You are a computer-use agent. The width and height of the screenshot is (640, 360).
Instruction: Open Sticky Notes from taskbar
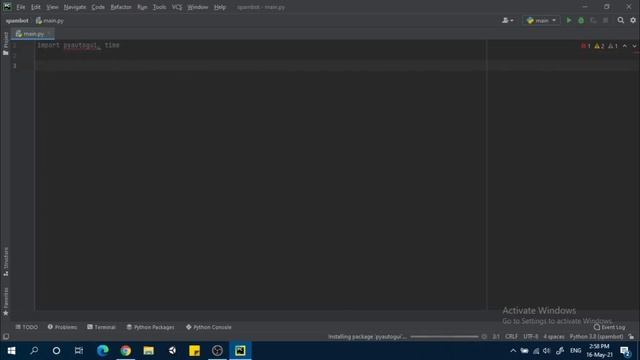[x=195, y=351]
